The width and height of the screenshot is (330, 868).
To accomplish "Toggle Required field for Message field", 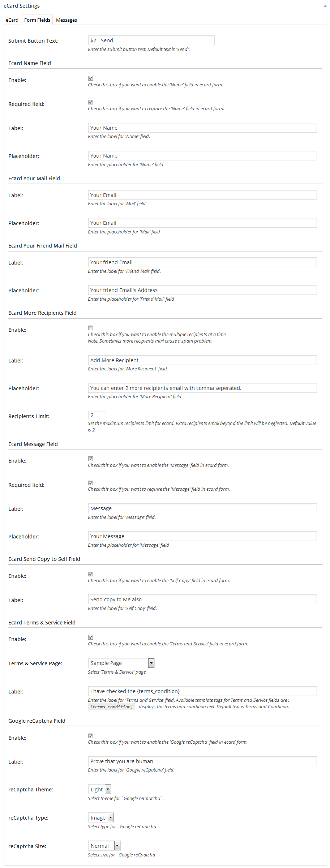I will click(x=91, y=483).
